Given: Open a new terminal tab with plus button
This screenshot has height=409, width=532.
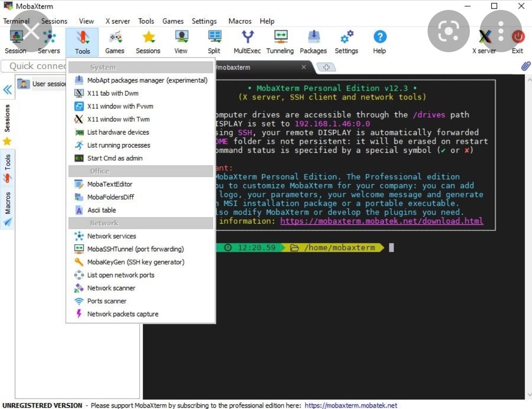Looking at the screenshot, I should (x=327, y=67).
